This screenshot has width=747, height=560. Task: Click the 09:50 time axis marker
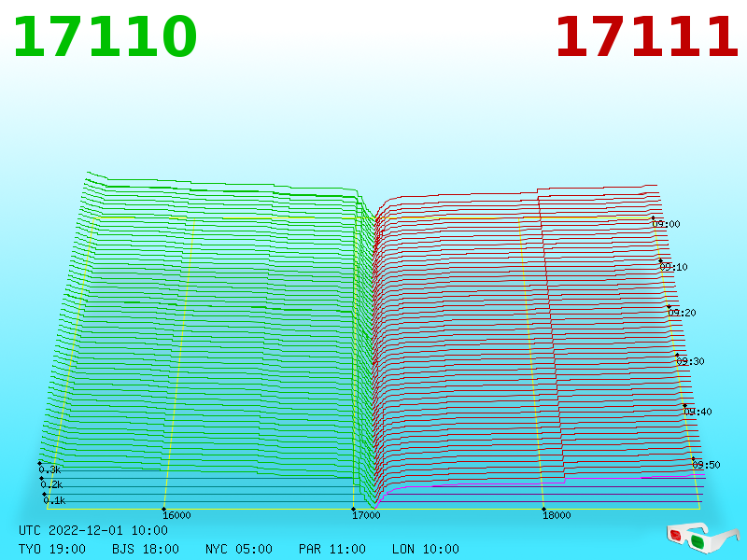coord(706,465)
